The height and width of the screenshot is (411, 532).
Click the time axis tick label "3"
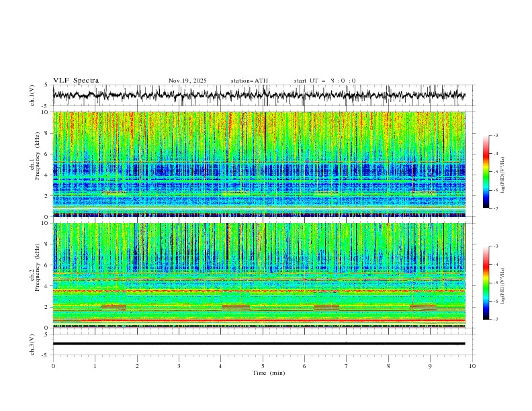[179, 366]
